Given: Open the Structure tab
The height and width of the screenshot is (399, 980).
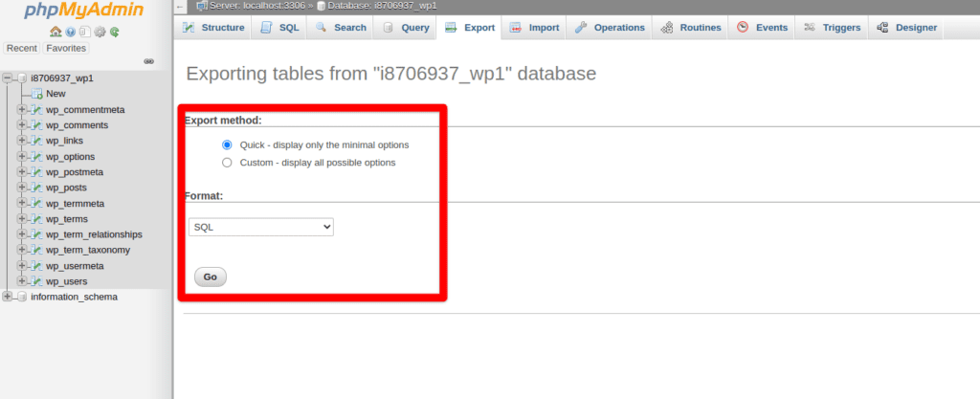Looking at the screenshot, I should [213, 28].
